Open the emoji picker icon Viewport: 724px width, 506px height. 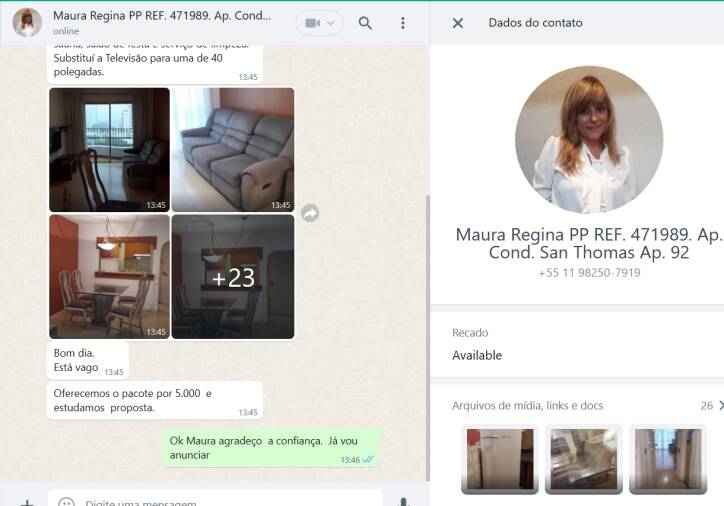pos(66,502)
